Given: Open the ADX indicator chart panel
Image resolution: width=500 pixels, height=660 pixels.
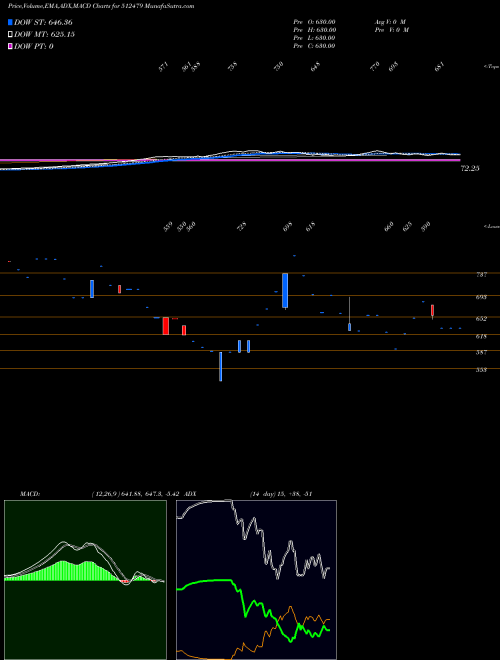Looking at the screenshot, I should point(256,580).
